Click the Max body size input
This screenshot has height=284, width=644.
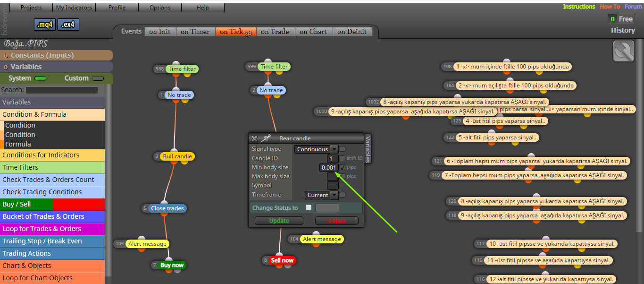coord(333,177)
